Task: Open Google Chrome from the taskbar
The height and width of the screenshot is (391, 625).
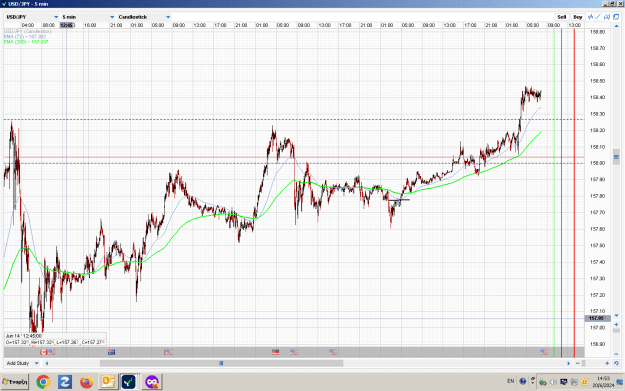Action: [43, 382]
